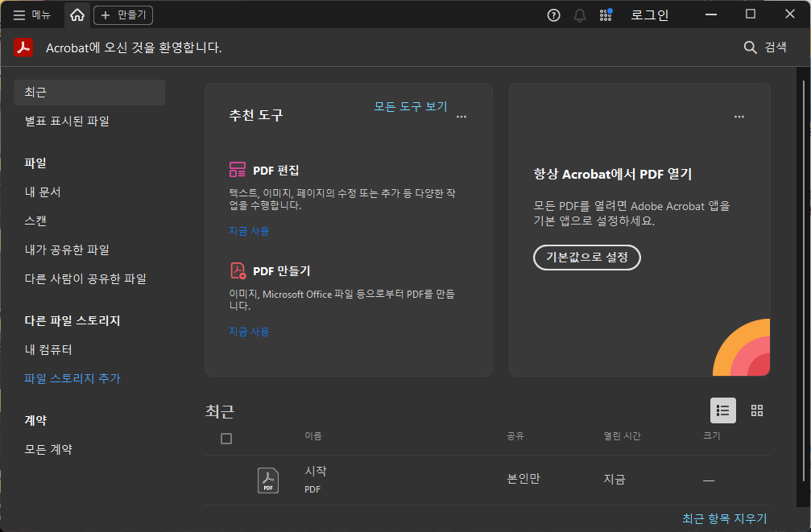The image size is (811, 532).
Task: Click the Home icon in the title bar
Action: [77, 14]
